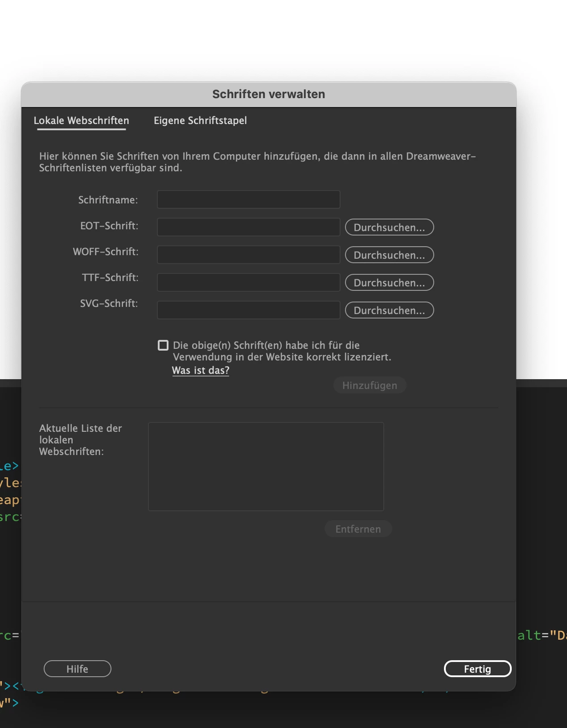
Task: Click the 'TTF-Schrift:' label
Action: point(110,277)
